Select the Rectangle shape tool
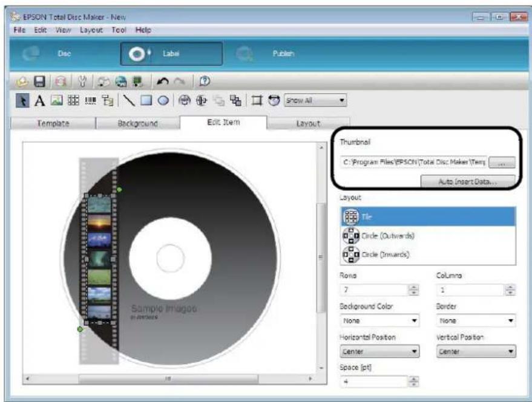Image resolution: width=532 pixels, height=402 pixels. coord(146,100)
